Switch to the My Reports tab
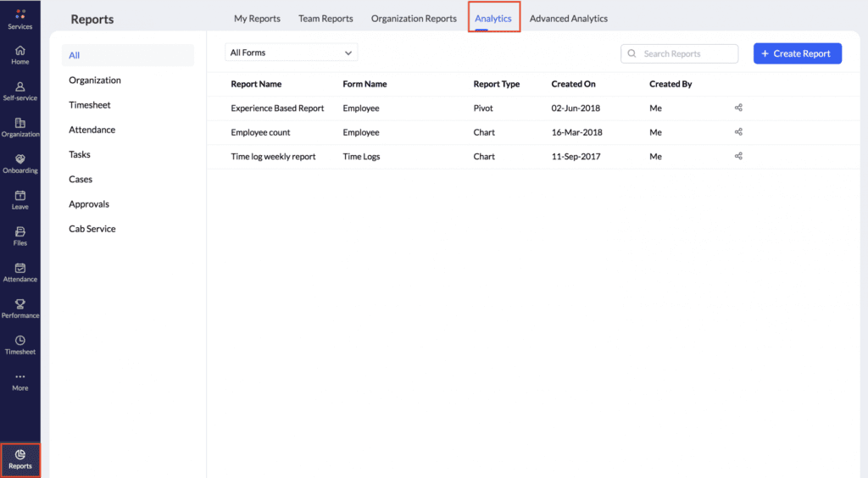This screenshot has height=478, width=868. tap(257, 19)
